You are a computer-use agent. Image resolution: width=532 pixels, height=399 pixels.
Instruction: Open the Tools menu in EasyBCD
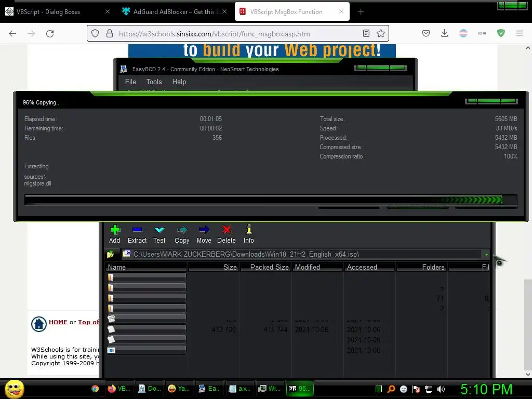pyautogui.click(x=154, y=82)
